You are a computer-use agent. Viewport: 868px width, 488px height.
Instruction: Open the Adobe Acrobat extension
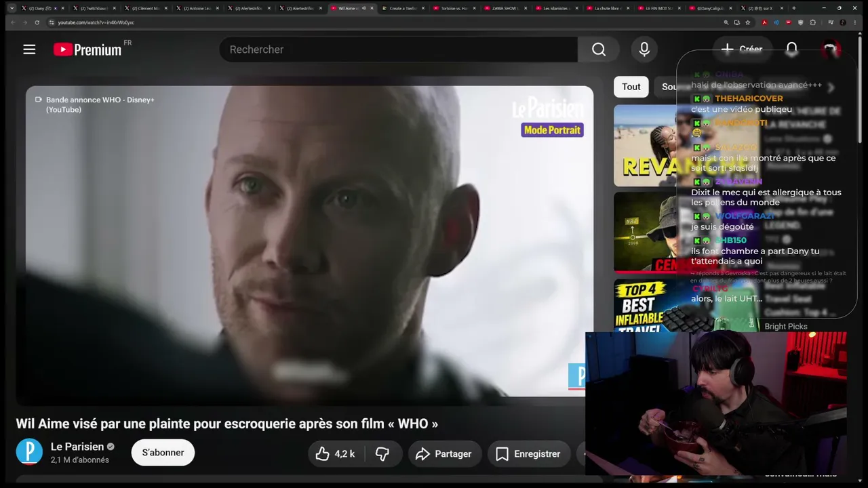click(x=764, y=22)
